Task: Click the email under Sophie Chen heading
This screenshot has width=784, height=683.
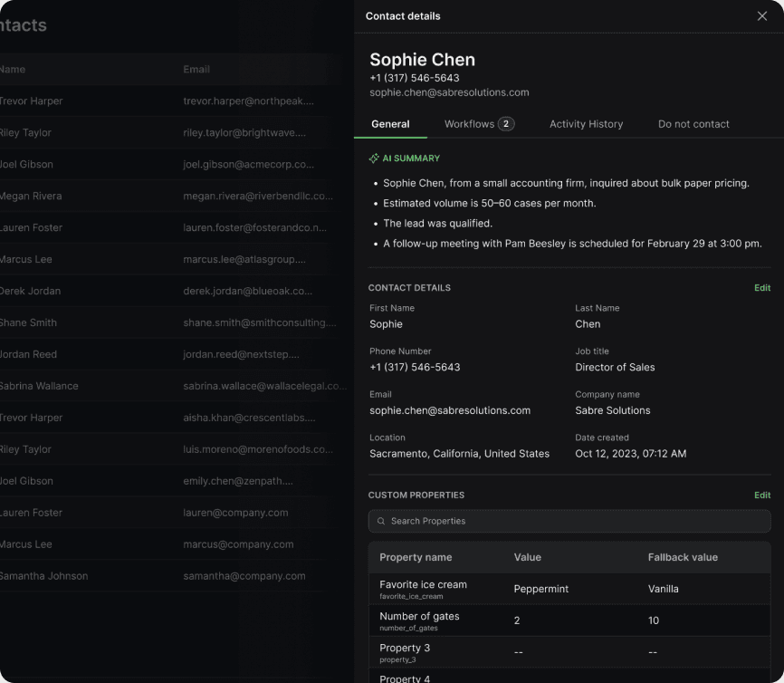Action: click(x=449, y=92)
